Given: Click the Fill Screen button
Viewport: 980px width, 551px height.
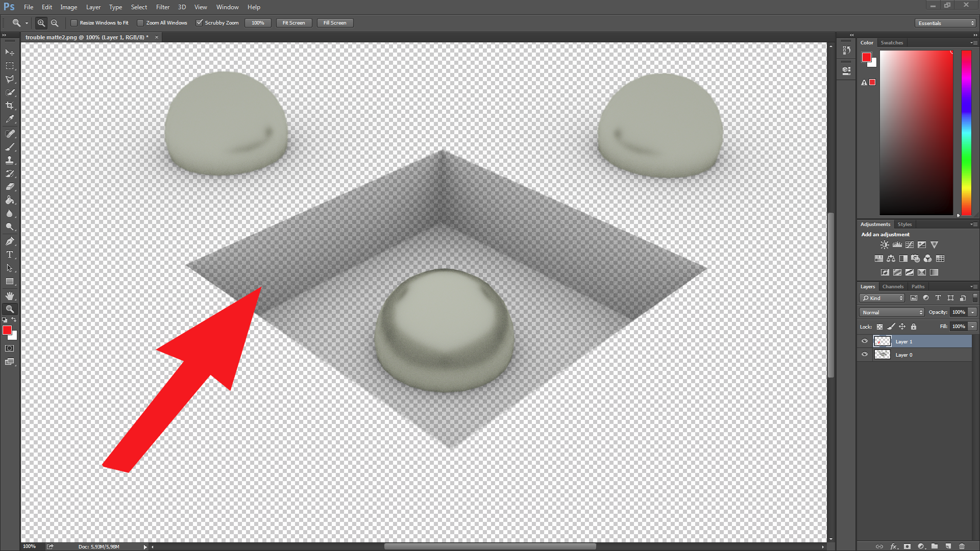Looking at the screenshot, I should pyautogui.click(x=335, y=23).
